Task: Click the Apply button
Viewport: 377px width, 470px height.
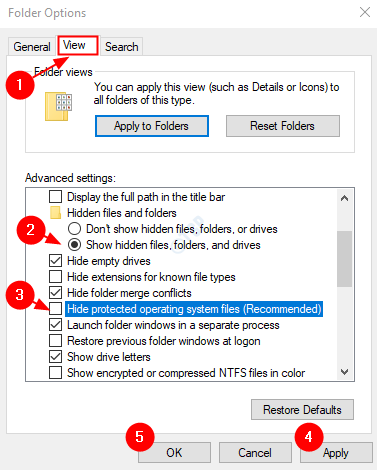Action: tap(336, 453)
